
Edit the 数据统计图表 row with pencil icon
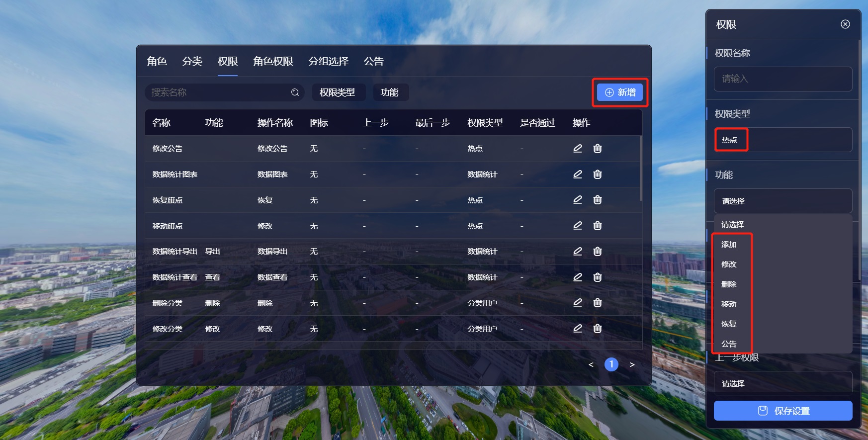(578, 174)
